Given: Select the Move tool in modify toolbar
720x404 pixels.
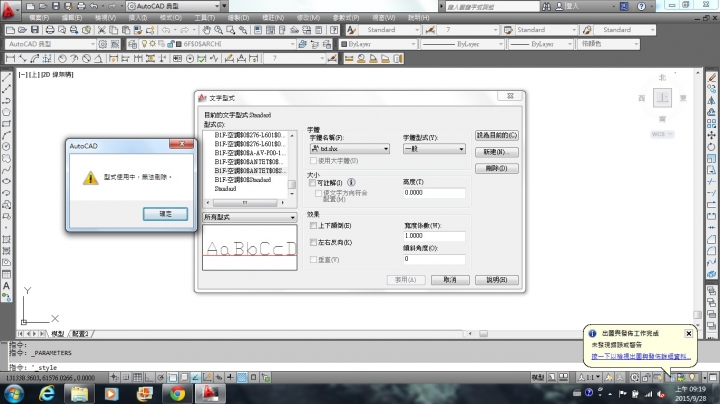Looking at the screenshot, I should 712,135.
